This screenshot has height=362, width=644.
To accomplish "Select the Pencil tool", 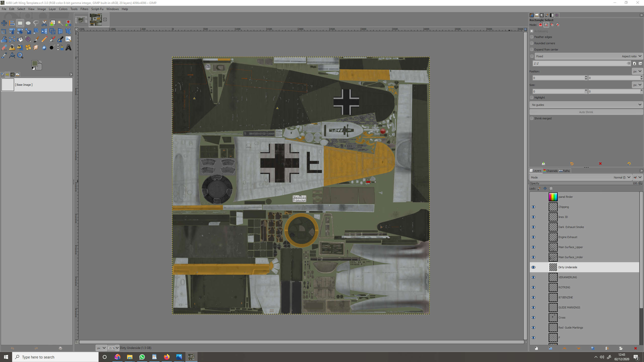I will (x=44, y=39).
